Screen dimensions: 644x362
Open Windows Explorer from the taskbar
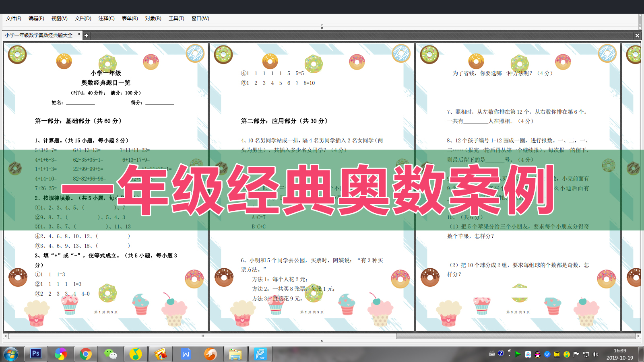point(235,354)
